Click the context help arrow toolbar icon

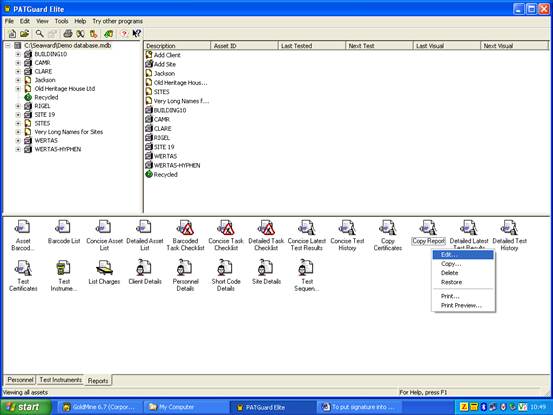coord(136,33)
